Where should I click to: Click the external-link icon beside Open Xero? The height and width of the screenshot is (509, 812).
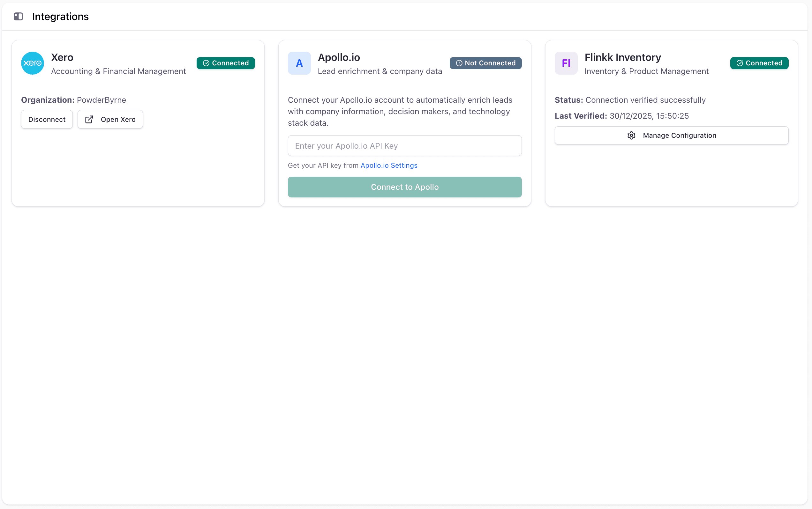point(89,120)
